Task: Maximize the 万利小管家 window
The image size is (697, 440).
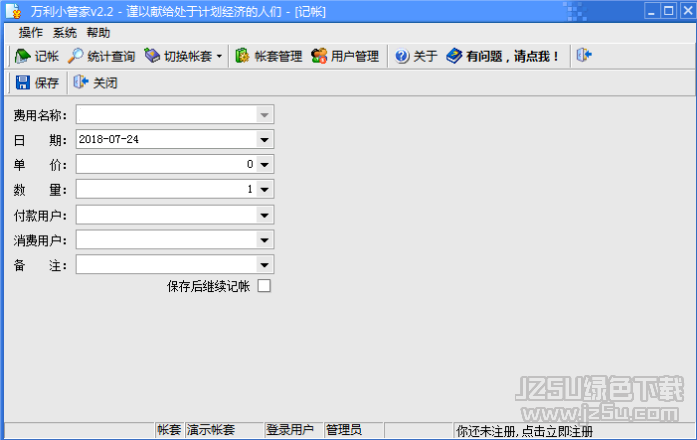Action: click(669, 11)
